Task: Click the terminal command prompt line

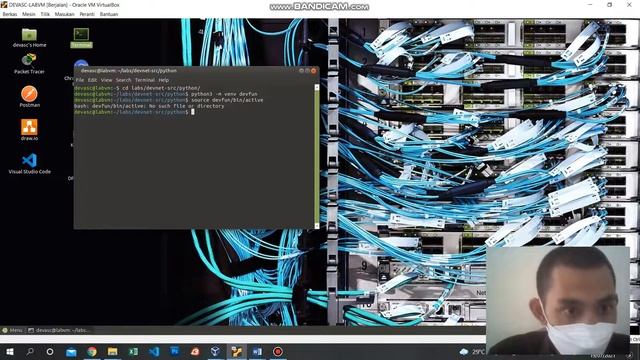Action: [x=134, y=112]
